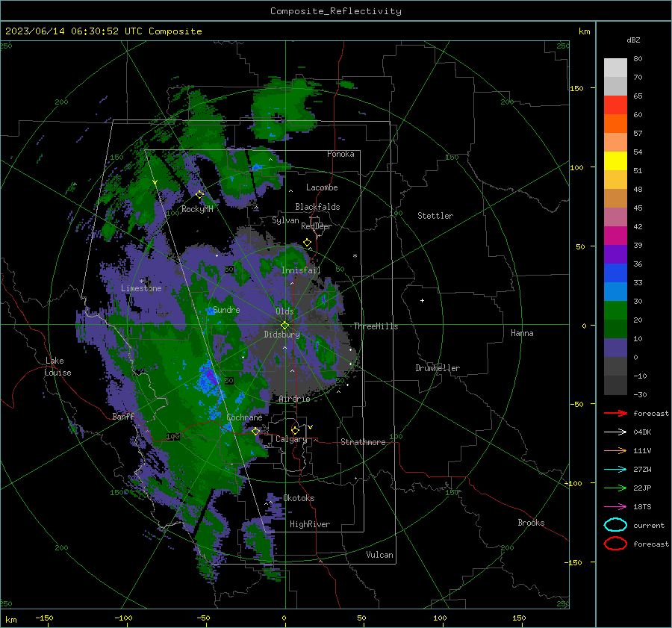
Task: Click the red forecast arrow in legend
Action: coord(615,413)
